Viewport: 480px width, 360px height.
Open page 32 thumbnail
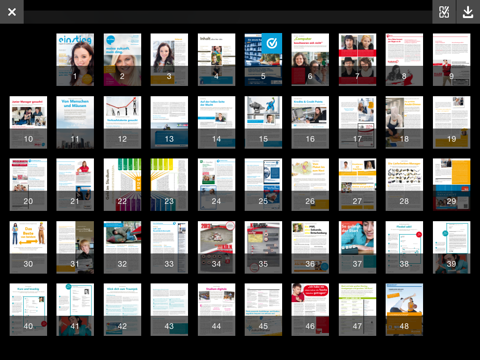122,247
